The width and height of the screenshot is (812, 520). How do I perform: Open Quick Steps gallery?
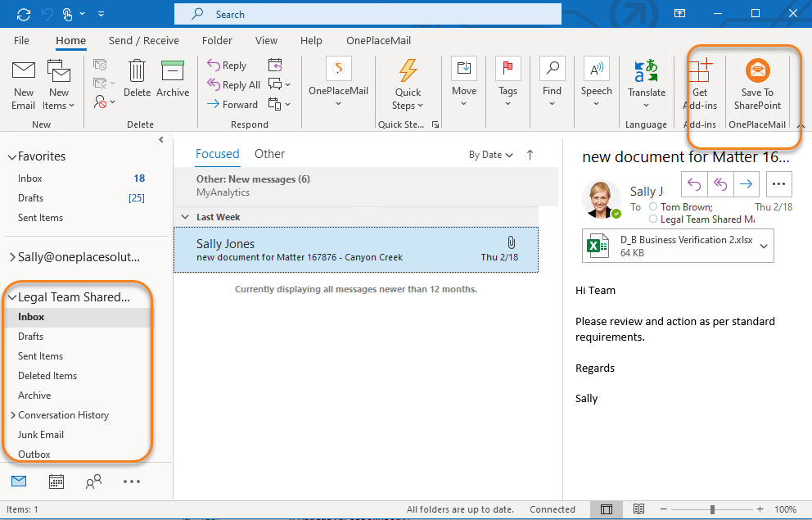408,84
